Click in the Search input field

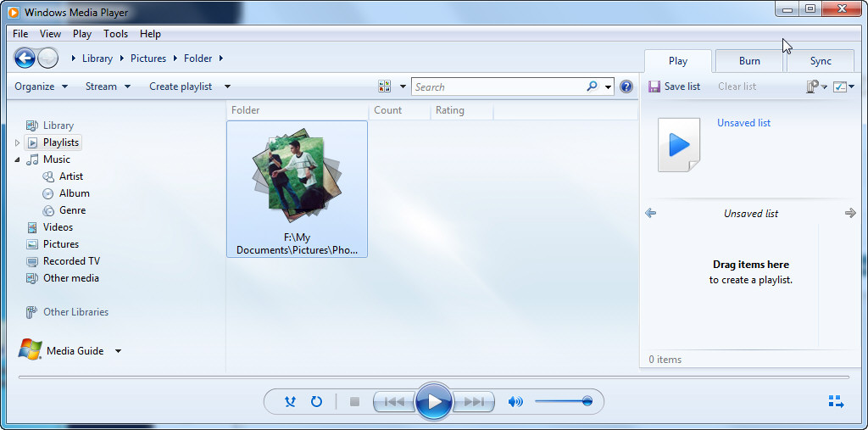tap(498, 87)
